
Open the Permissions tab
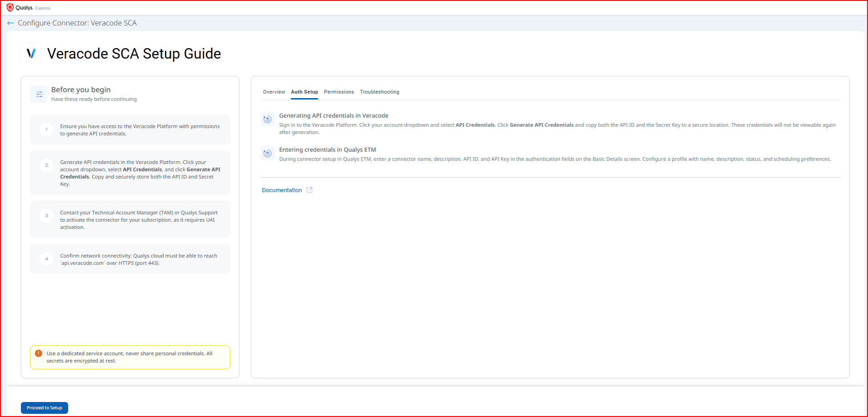[339, 92]
